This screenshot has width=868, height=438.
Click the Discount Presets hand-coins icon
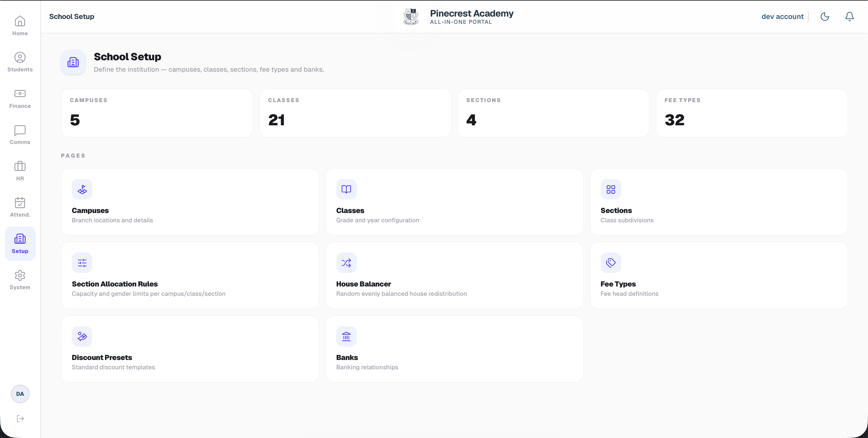coord(82,336)
